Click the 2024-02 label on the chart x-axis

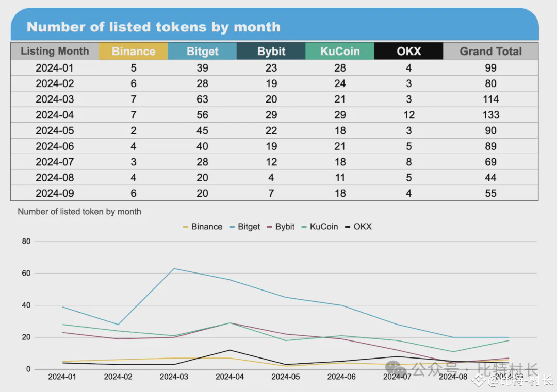[118, 377]
